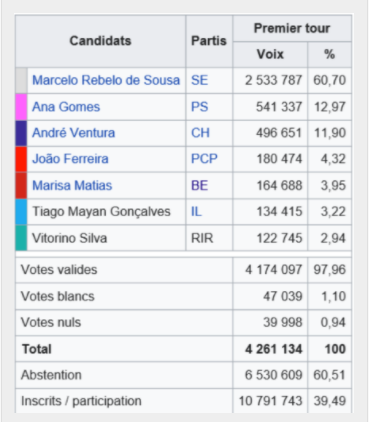Open the IL party link
Screen dimensions: 373x422
pos(196,212)
